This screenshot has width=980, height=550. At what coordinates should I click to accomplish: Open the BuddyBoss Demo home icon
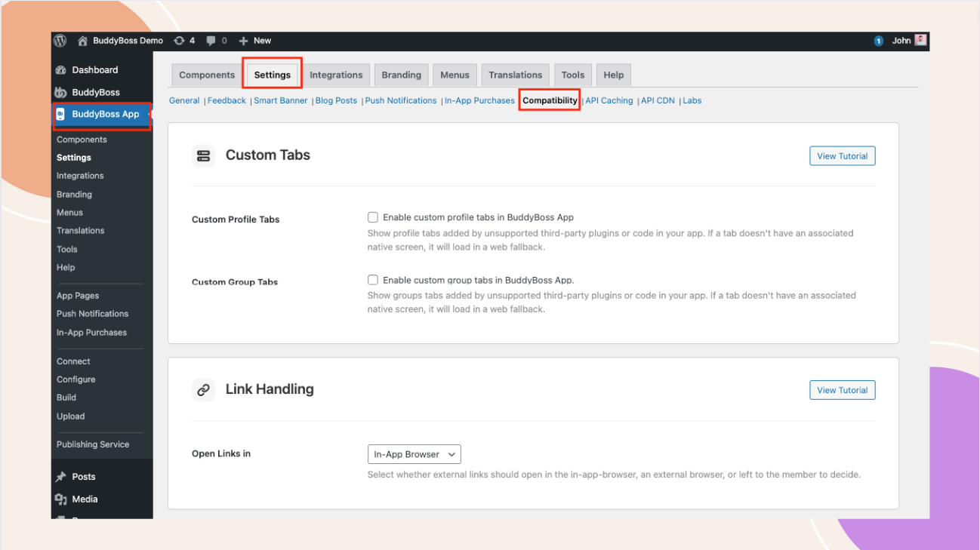[x=83, y=41]
